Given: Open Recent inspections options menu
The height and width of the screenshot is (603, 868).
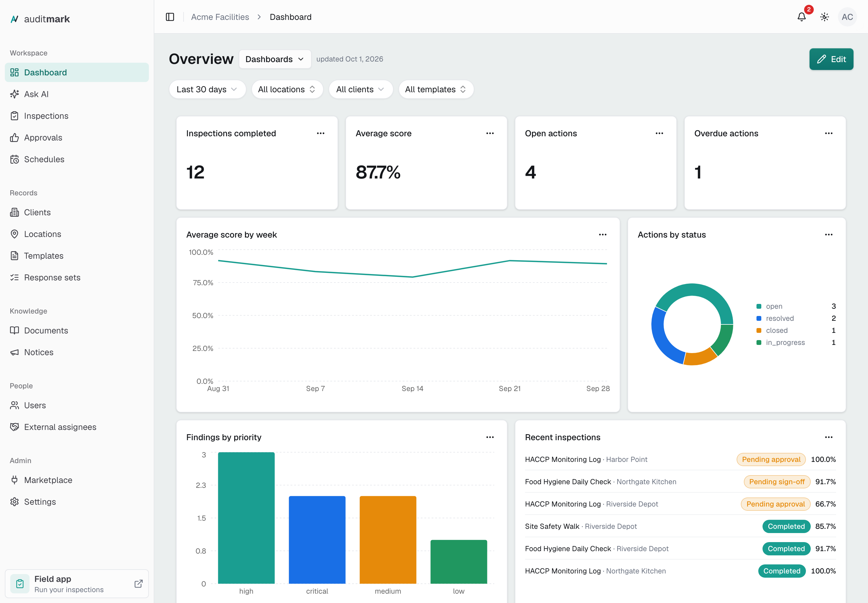Looking at the screenshot, I should click(x=829, y=437).
